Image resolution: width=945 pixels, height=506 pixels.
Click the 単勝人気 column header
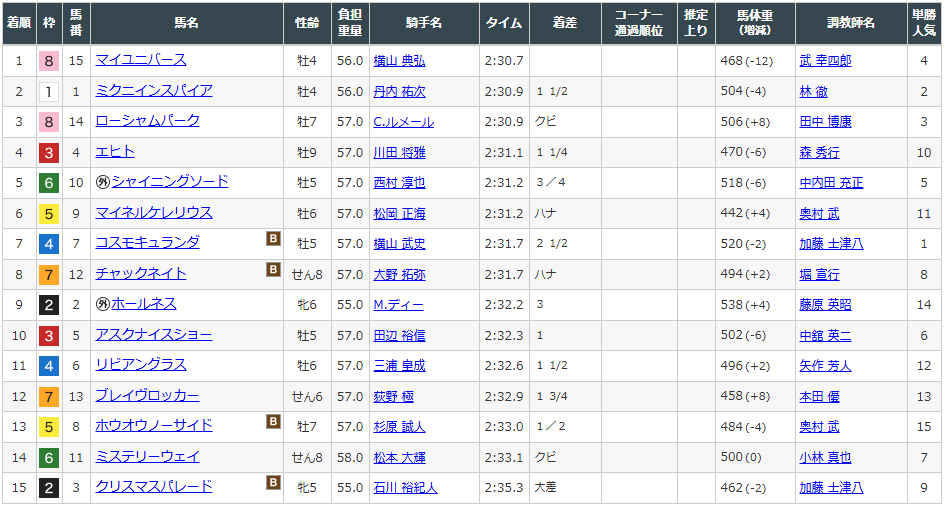923,22
